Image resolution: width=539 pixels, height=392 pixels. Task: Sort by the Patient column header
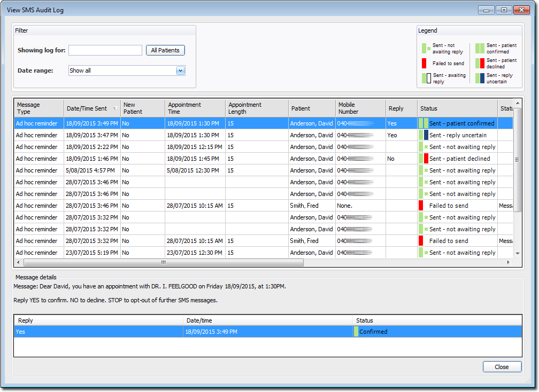tap(312, 108)
